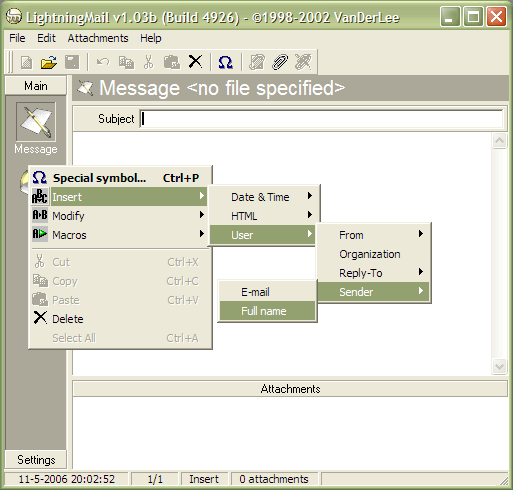Image resolution: width=513 pixels, height=490 pixels.
Task: Click the Insert mode indicator in status bar
Action: click(204, 479)
